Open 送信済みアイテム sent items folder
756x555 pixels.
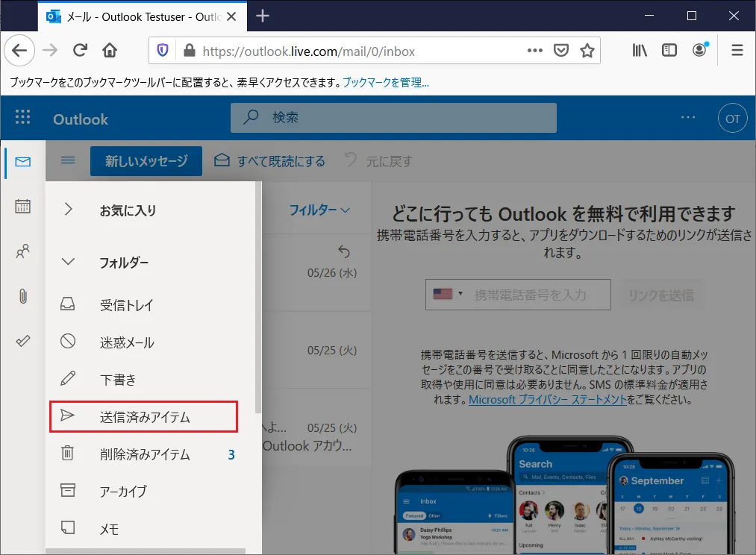[x=144, y=417]
